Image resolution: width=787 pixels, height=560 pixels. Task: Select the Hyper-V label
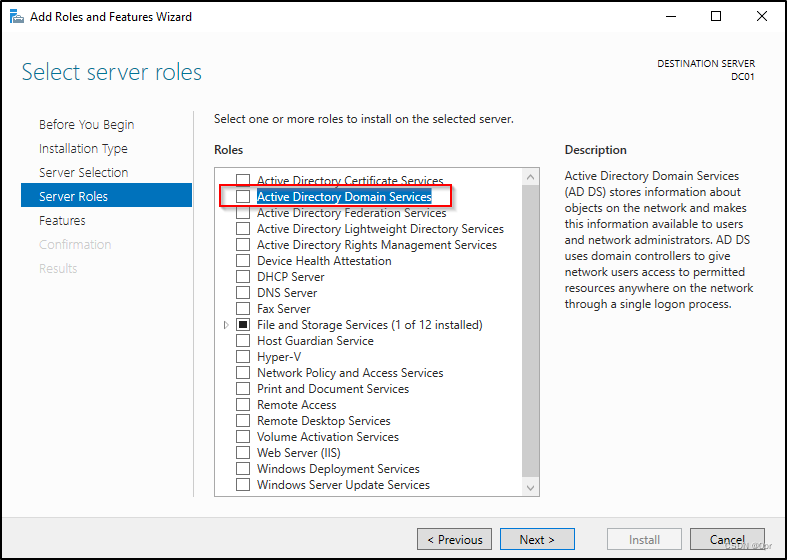click(x=279, y=357)
